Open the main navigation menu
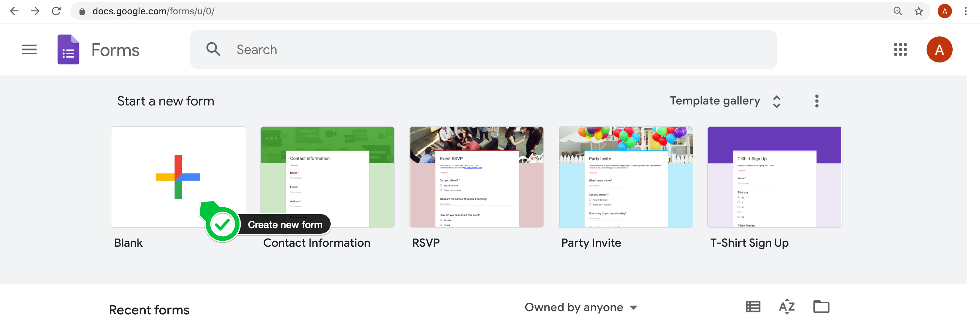The height and width of the screenshot is (330, 980). 29,49
